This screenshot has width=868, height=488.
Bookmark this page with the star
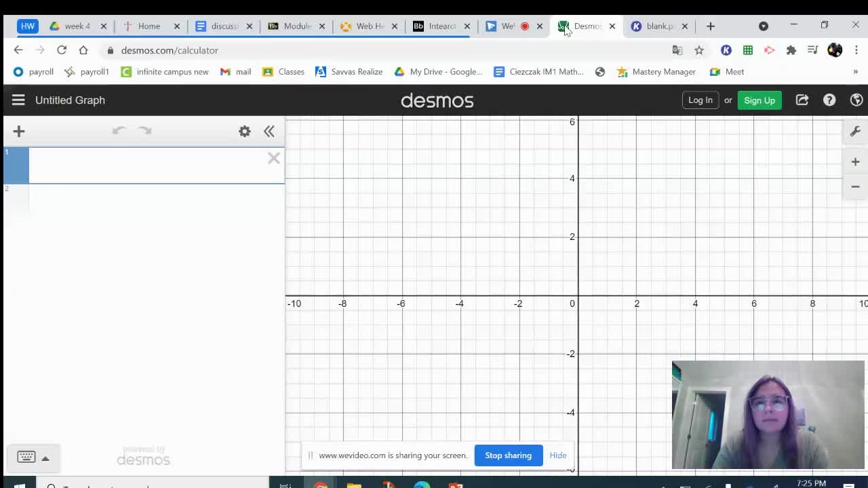click(x=699, y=50)
